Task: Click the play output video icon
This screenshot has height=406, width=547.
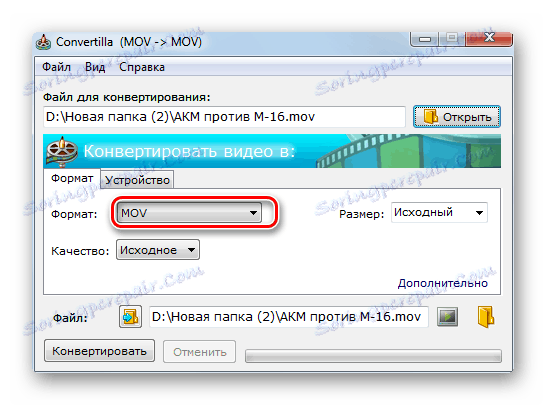Action: click(448, 317)
